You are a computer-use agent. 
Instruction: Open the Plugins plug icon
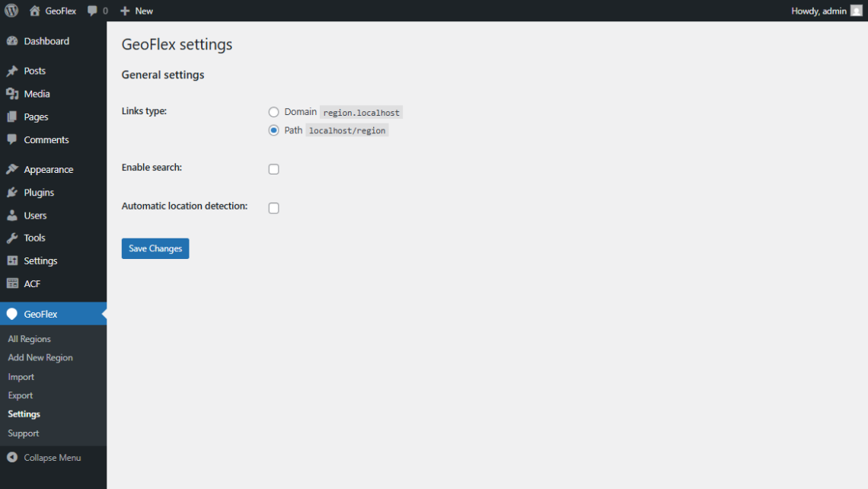(12, 193)
